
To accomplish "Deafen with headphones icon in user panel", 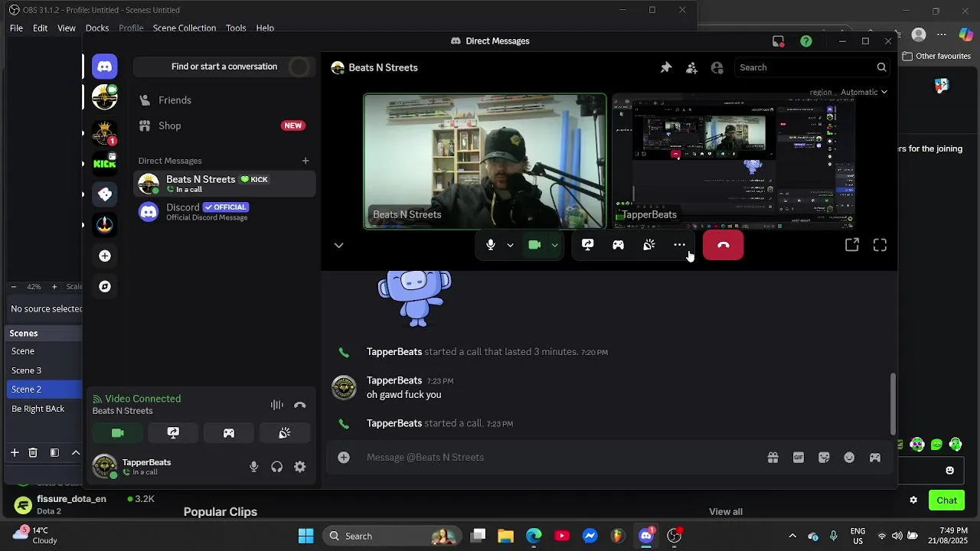I will 277,467.
